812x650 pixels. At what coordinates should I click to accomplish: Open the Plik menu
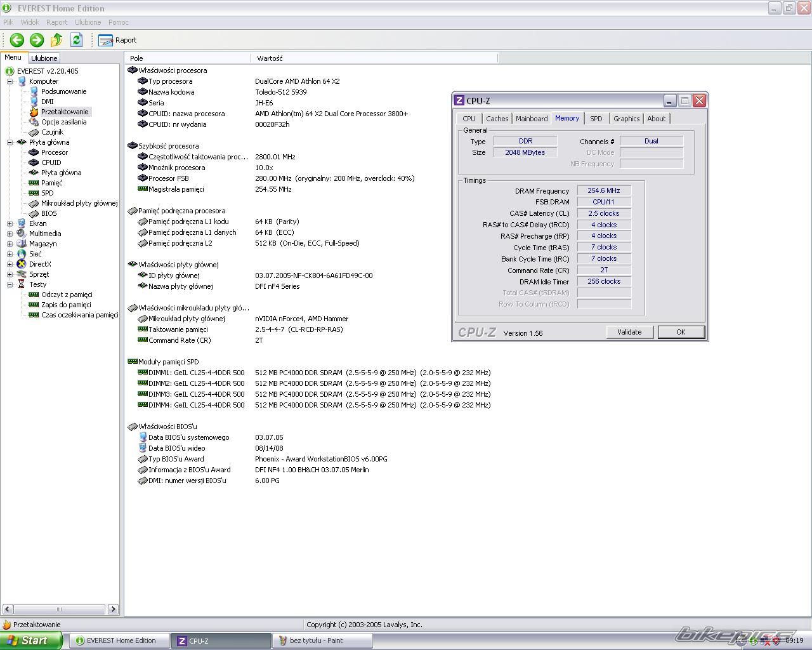pos(8,22)
